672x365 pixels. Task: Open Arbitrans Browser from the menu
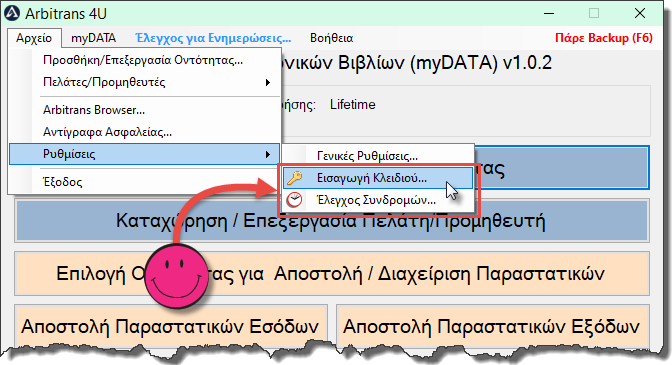144,110
